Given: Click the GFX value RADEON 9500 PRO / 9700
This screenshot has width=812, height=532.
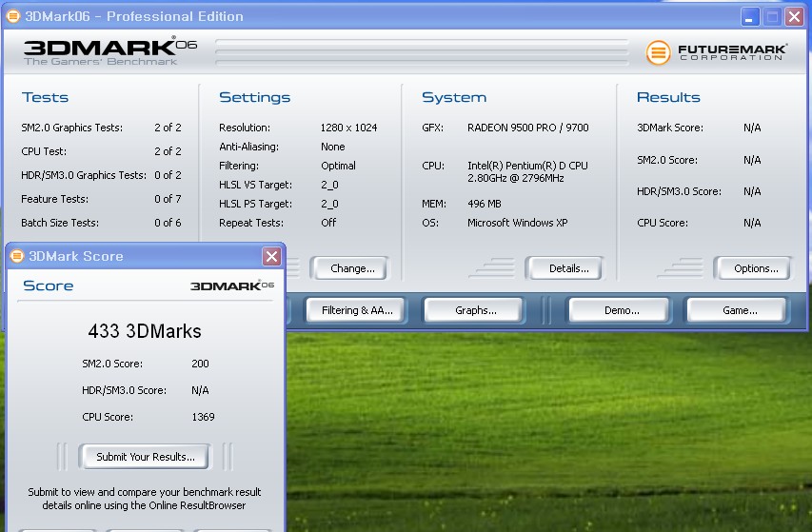Looking at the screenshot, I should [x=527, y=128].
